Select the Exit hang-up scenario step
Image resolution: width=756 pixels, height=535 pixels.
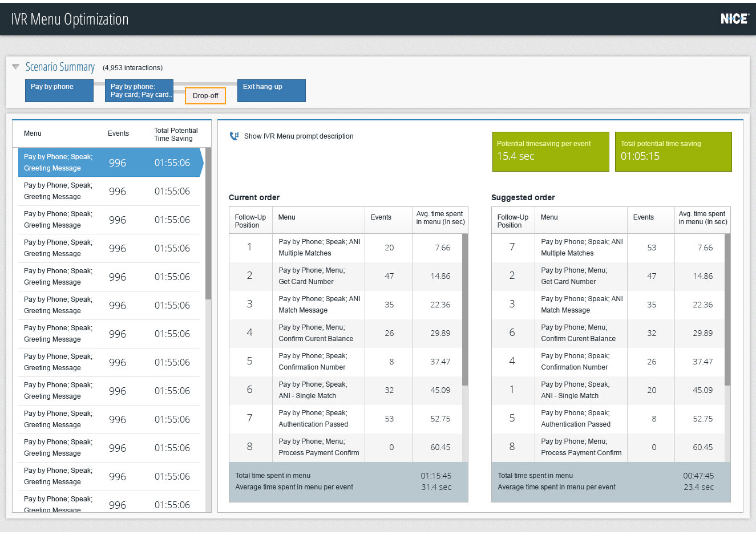tap(272, 91)
